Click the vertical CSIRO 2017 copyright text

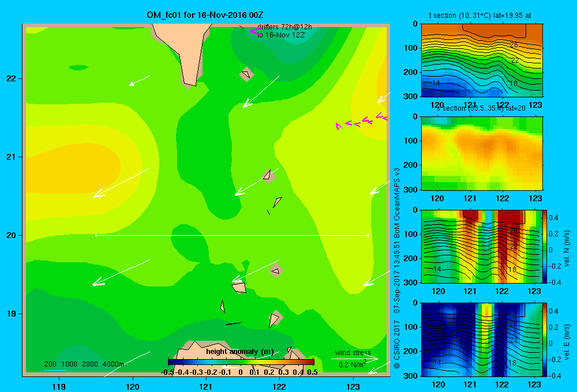397,344
